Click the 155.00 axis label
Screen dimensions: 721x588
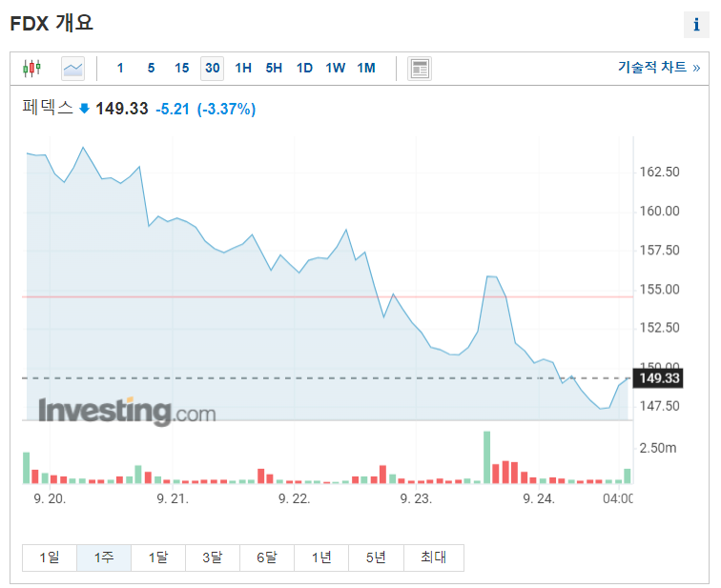tap(659, 290)
